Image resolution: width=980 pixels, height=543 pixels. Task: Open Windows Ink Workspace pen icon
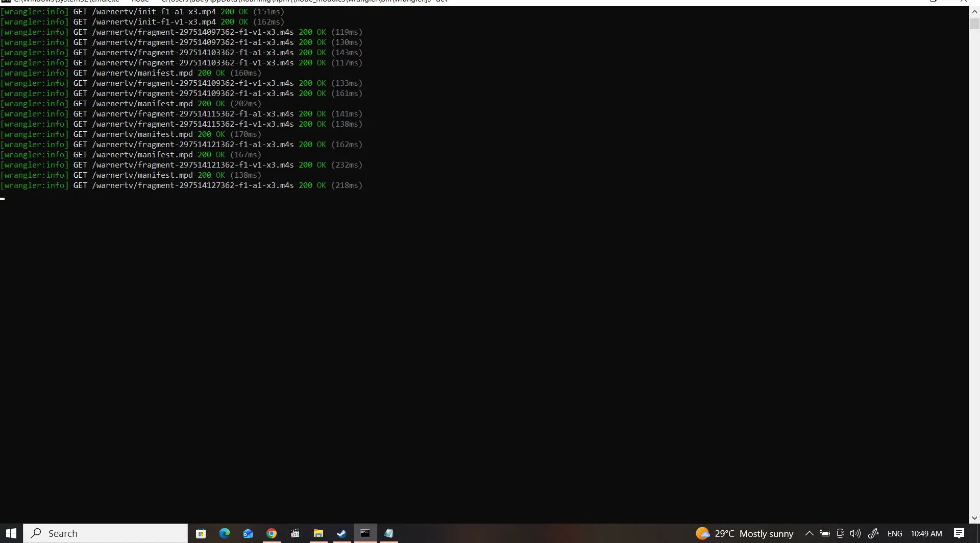(x=873, y=533)
